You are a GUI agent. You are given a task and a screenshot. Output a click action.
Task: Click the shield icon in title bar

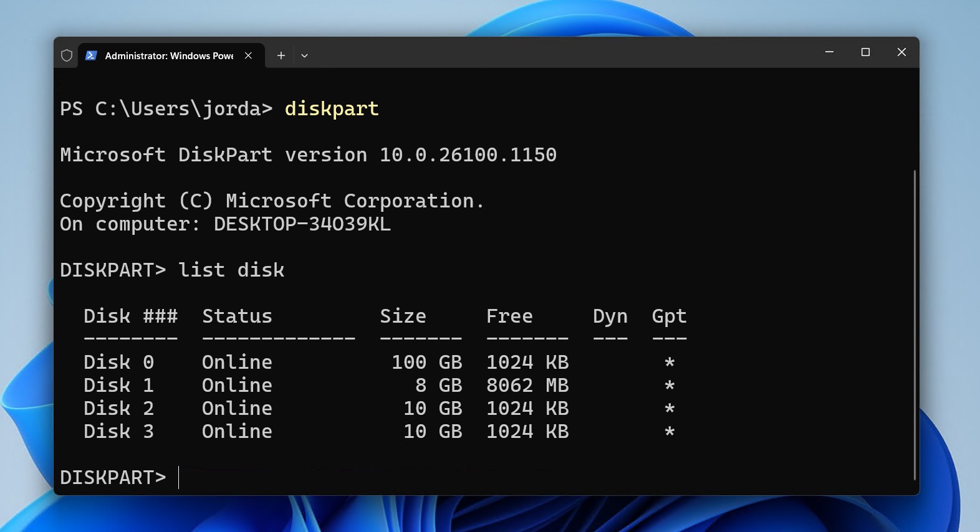tap(67, 55)
